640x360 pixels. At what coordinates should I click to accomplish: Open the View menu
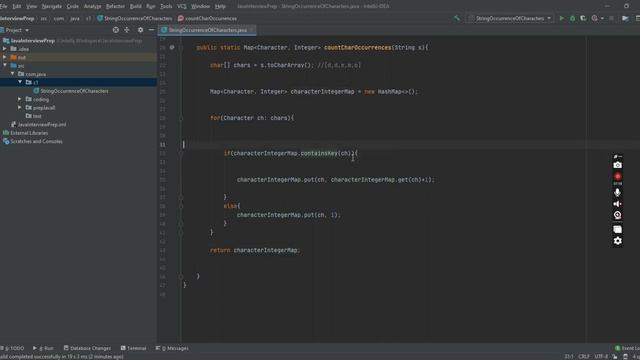[31, 7]
